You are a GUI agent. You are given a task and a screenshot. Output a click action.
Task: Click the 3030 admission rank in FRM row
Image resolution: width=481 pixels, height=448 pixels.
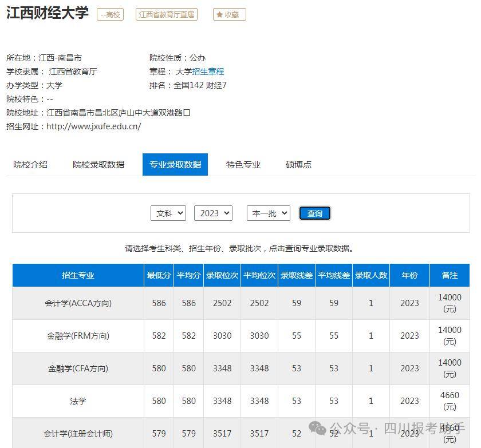[x=222, y=336]
